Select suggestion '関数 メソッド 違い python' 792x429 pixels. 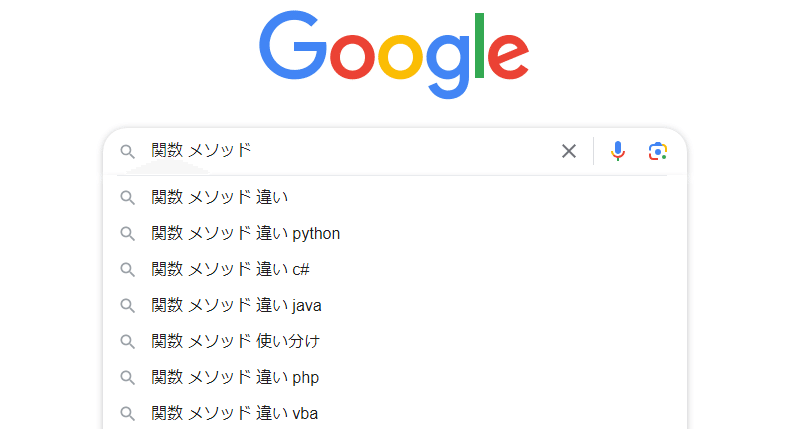coord(394,233)
